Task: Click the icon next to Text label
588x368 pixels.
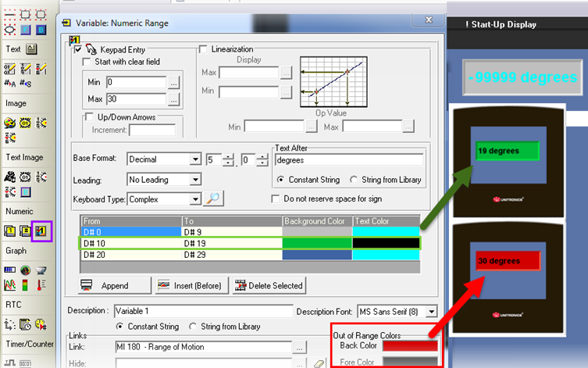Action: click(x=32, y=49)
